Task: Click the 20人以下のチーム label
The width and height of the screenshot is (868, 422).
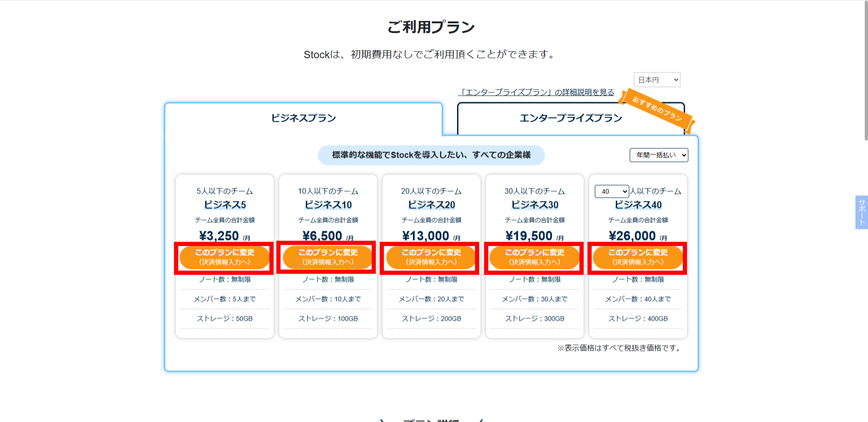Action: pos(431,191)
